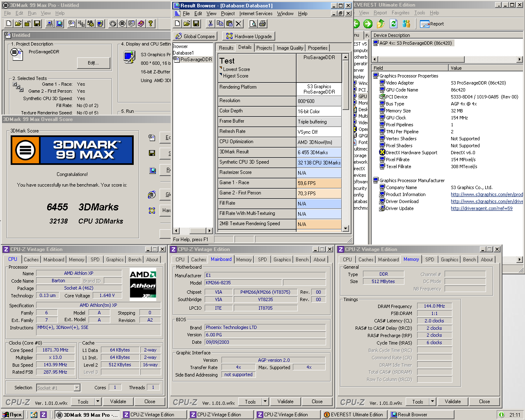This screenshot has height=420, width=525.
Task: Open Favorites menu in EVEREST
Action: pyautogui.click(x=400, y=13)
